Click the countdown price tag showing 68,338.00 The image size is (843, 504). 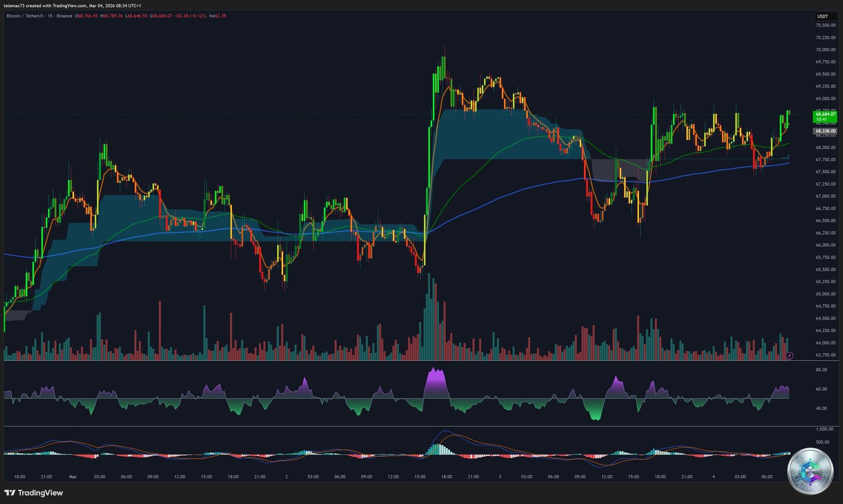tap(824, 131)
